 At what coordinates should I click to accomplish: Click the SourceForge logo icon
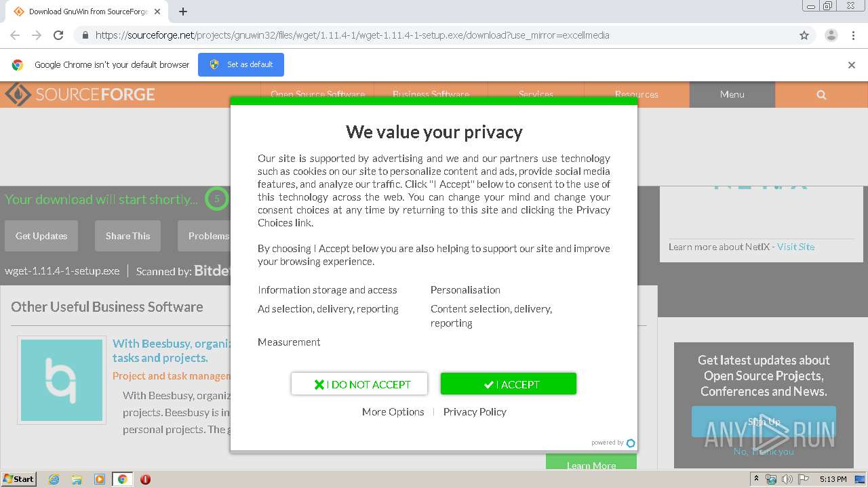(x=18, y=94)
